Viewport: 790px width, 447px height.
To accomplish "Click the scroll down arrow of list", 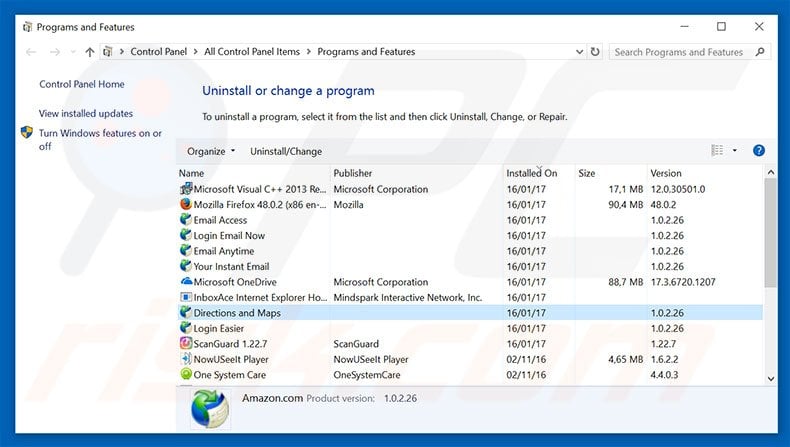I will tap(770, 378).
